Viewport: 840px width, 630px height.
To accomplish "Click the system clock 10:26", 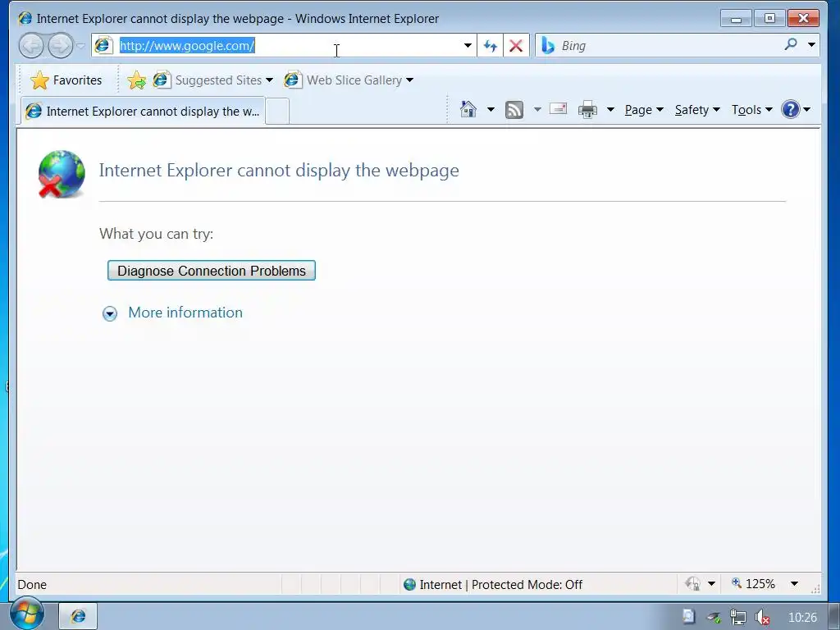I will click(x=802, y=618).
